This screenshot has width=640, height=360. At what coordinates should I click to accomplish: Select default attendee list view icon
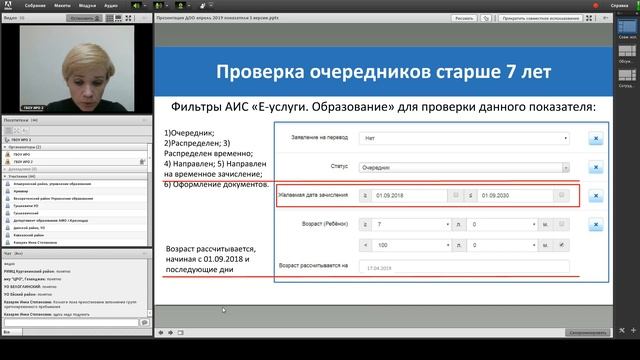pyautogui.click(x=8, y=130)
